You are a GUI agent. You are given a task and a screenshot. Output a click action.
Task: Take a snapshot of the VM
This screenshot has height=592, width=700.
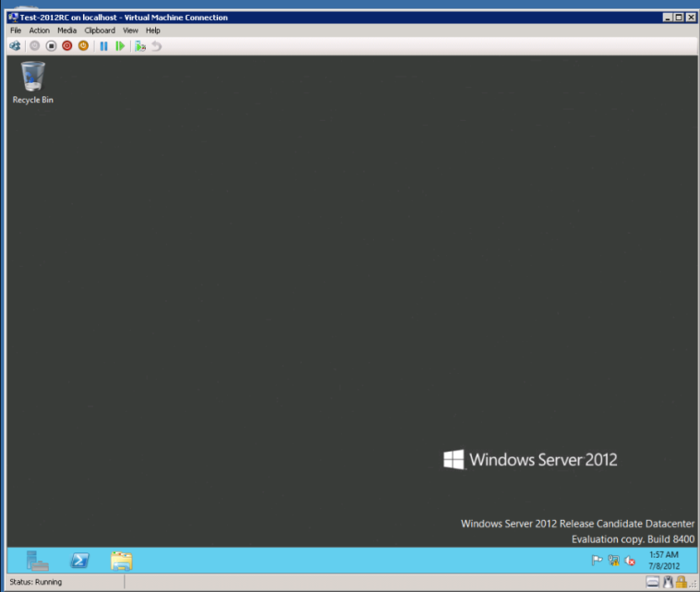tap(140, 46)
